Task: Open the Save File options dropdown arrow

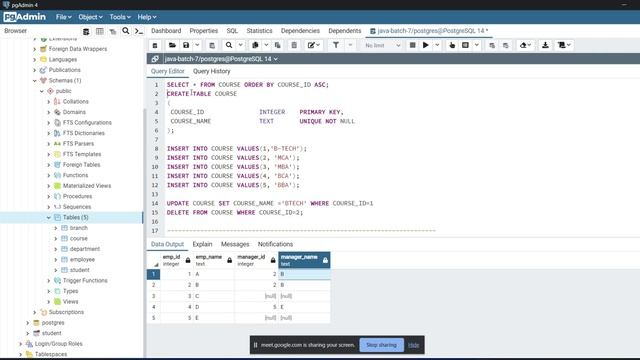Action: pos(197,45)
